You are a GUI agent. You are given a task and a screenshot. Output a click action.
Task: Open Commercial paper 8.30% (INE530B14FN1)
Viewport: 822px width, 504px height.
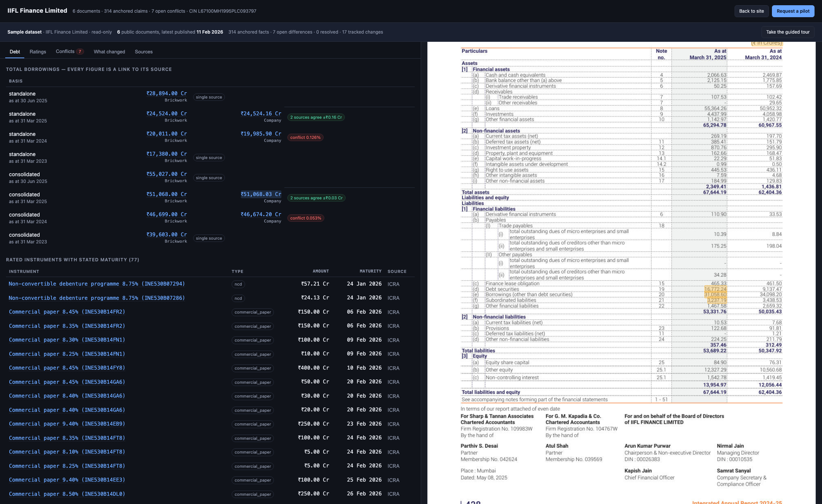(67, 340)
